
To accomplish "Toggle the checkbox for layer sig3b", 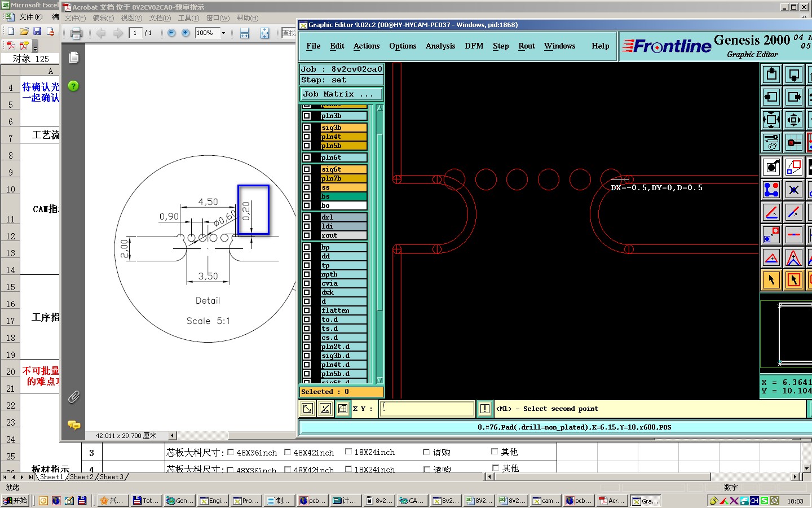I will (x=307, y=128).
